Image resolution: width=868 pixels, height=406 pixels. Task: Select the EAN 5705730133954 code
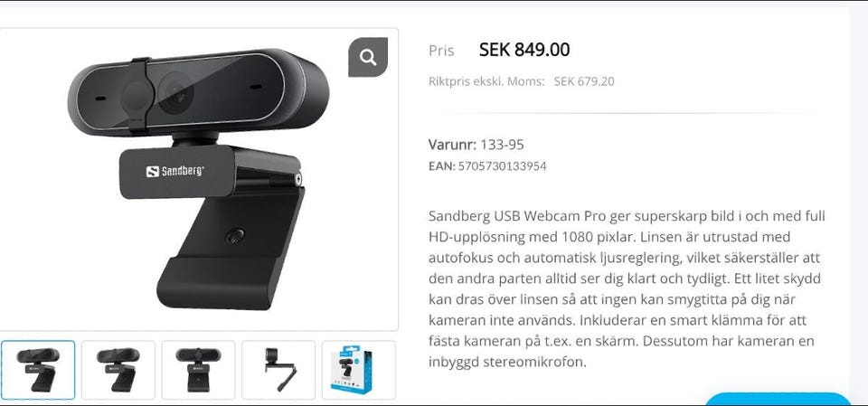pyautogui.click(x=487, y=166)
